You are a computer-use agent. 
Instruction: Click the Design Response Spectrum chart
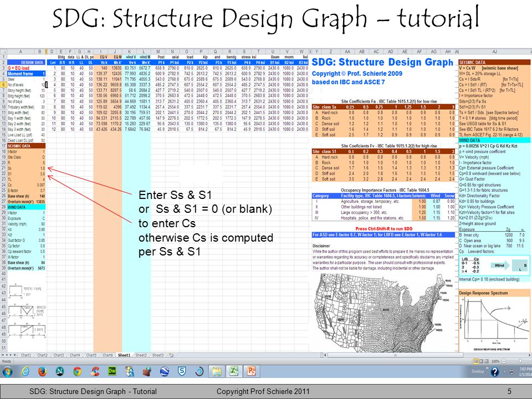(x=495, y=324)
